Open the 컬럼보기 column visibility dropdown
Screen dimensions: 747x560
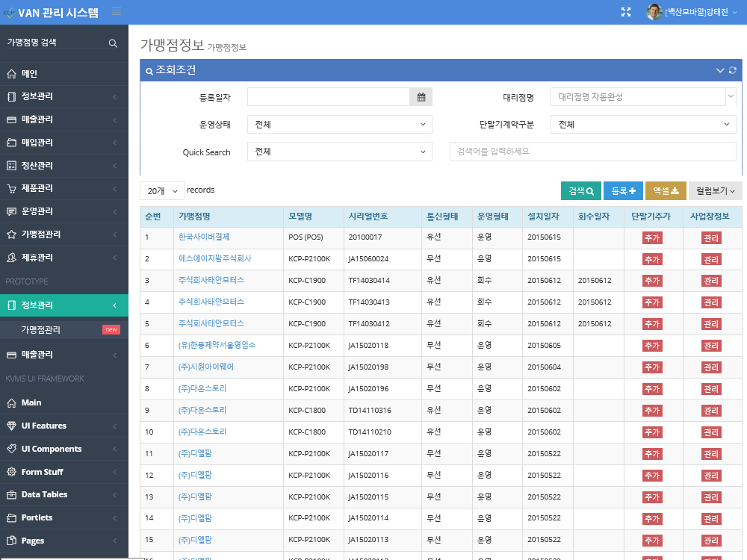[x=715, y=191]
